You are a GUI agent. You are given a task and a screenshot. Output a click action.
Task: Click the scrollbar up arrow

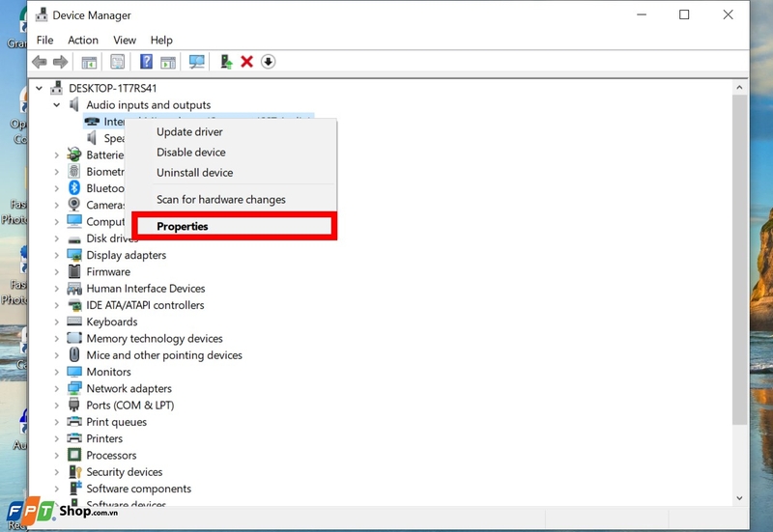(x=739, y=87)
